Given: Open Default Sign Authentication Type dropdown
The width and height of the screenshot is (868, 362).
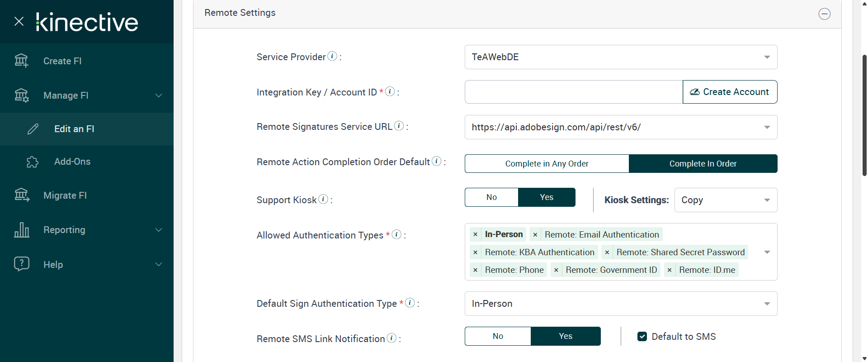Looking at the screenshot, I should coord(621,304).
